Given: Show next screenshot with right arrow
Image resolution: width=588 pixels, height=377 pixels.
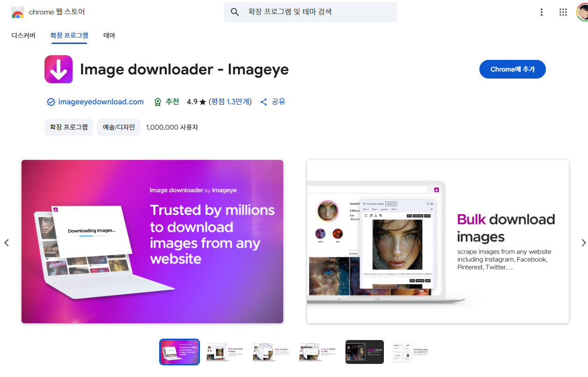Looking at the screenshot, I should 583,242.
